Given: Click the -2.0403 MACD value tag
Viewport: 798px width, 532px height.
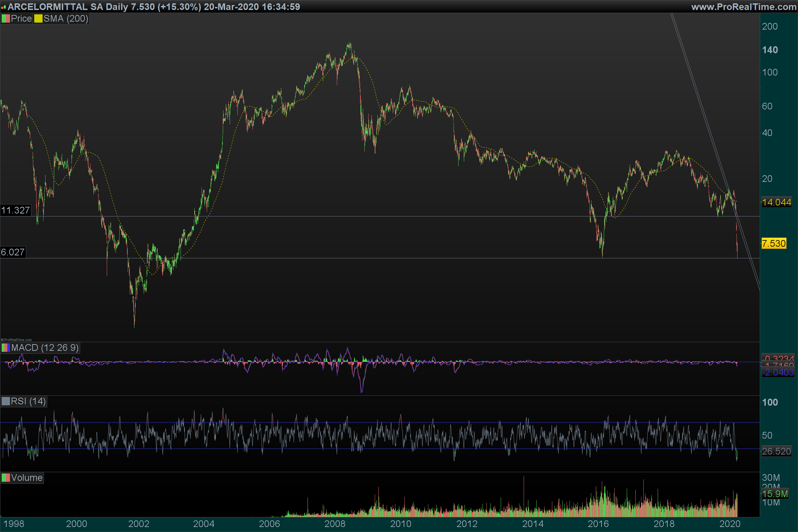Looking at the screenshot, I should [x=778, y=372].
